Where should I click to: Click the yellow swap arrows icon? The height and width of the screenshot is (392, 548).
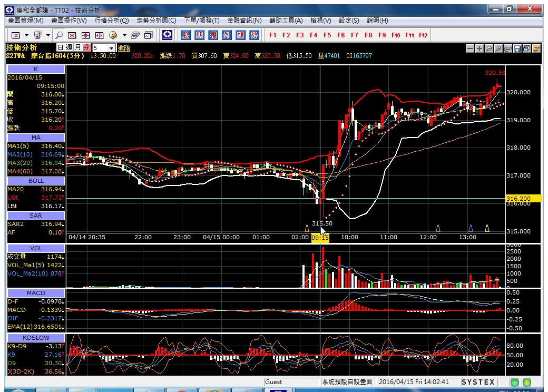pyautogui.click(x=536, y=48)
